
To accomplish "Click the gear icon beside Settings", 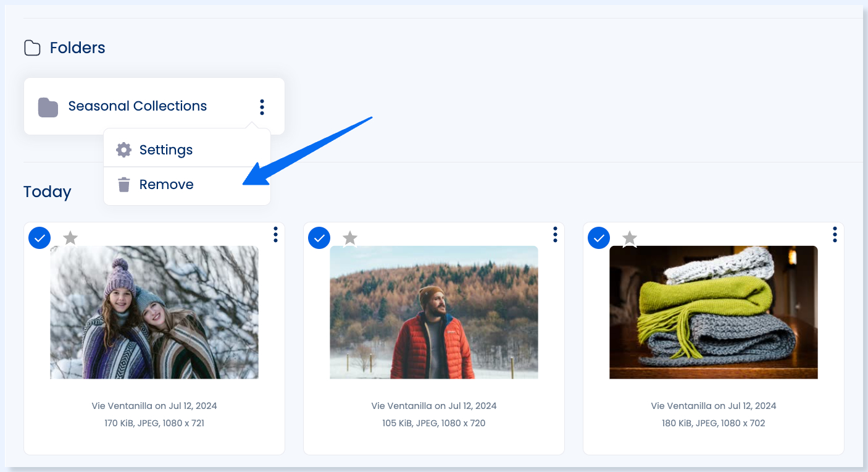I will point(124,150).
